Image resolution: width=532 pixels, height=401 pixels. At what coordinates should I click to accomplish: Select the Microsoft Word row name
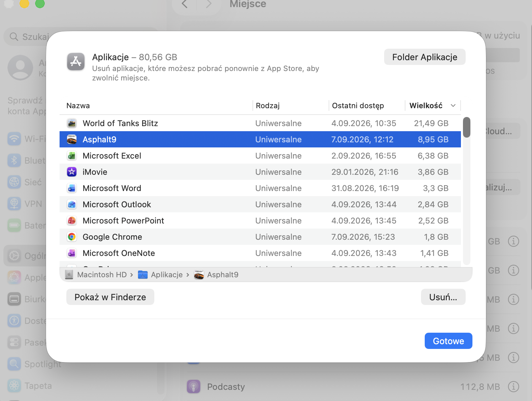click(112, 188)
